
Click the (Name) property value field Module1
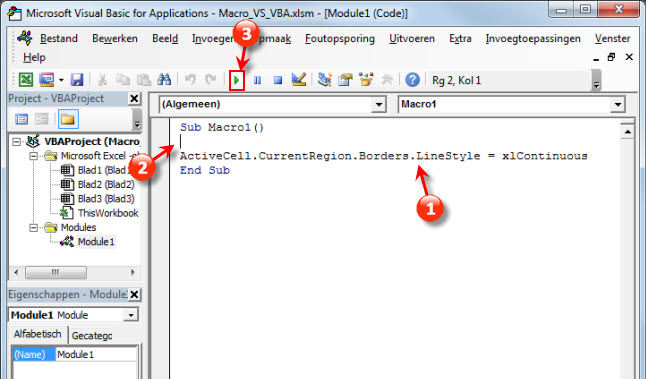[x=96, y=354]
